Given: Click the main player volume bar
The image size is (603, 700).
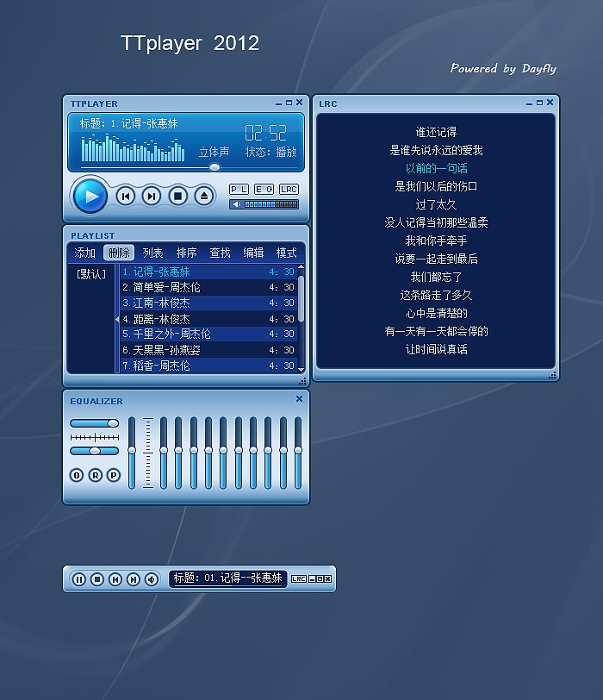Looking at the screenshot, I should pos(270,204).
